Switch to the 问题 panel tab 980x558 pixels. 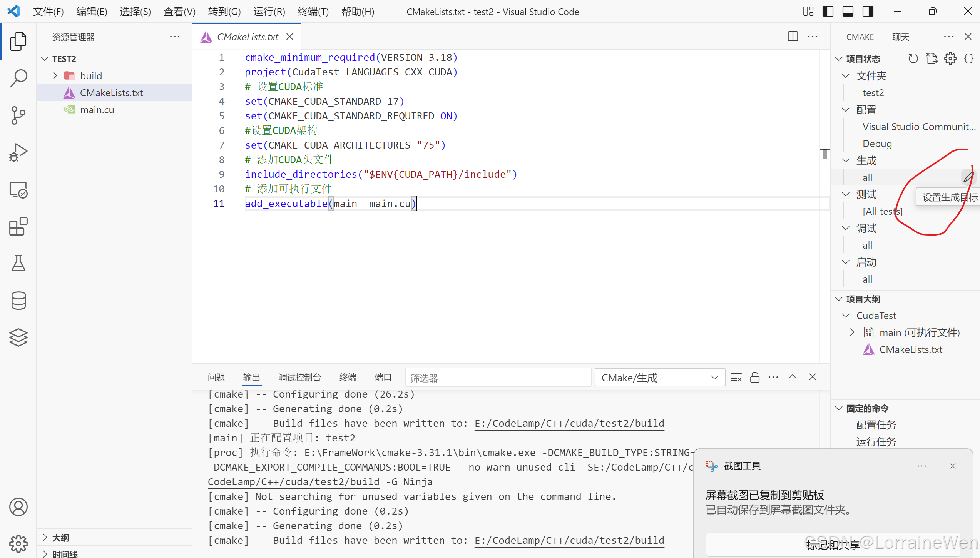pyautogui.click(x=216, y=378)
